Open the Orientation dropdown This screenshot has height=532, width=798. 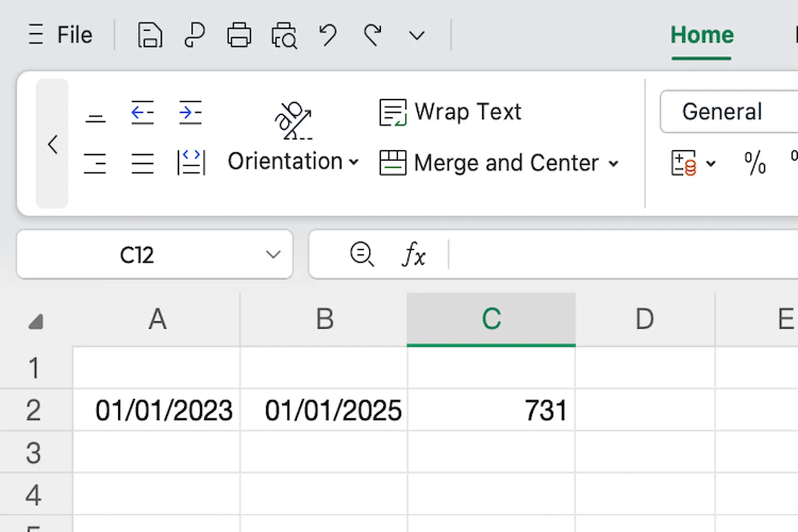293,161
